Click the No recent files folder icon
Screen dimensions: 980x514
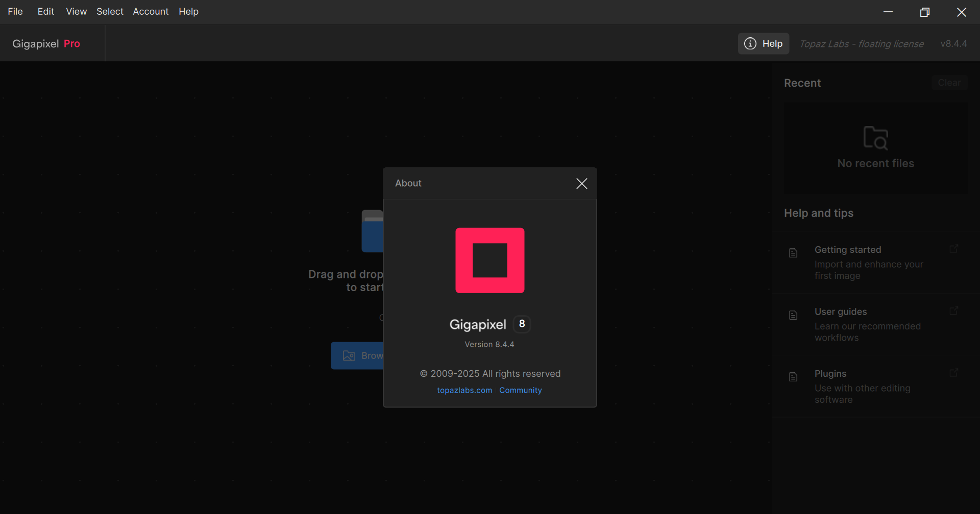(x=875, y=138)
